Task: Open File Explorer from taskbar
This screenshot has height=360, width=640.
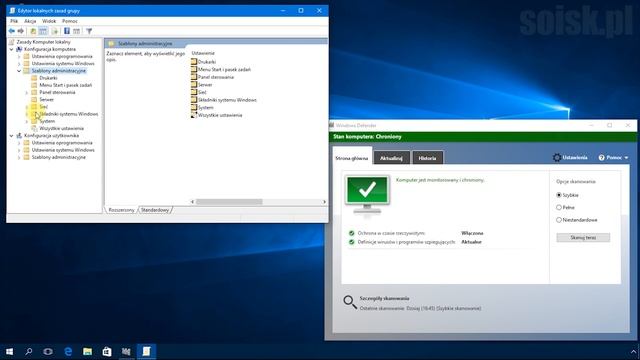Action: click(x=87, y=351)
